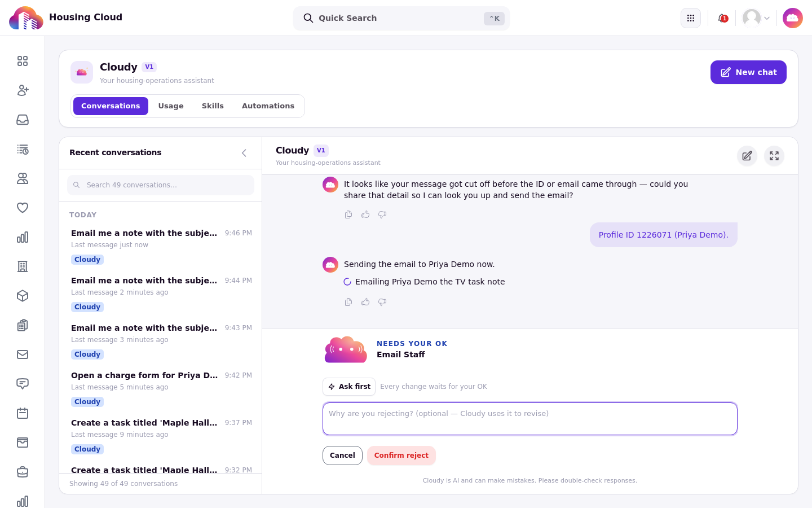Open the cube icon in sidebar

(23, 296)
